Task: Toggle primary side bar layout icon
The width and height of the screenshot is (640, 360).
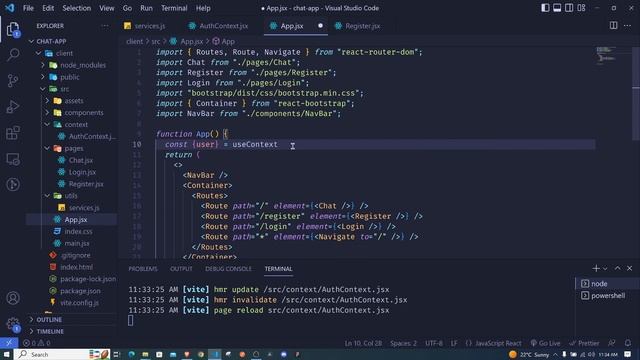Action: (x=545, y=8)
